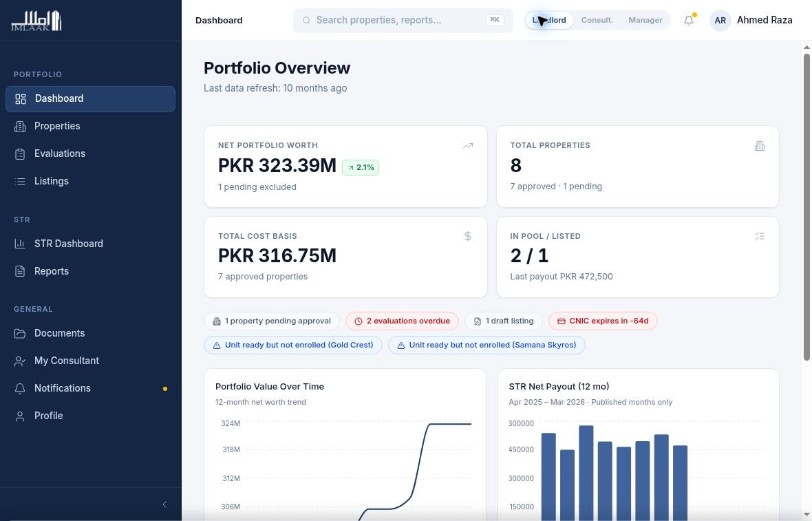812x521 pixels.
Task: Click 'CNIC expires in -64d' chip
Action: (603, 321)
